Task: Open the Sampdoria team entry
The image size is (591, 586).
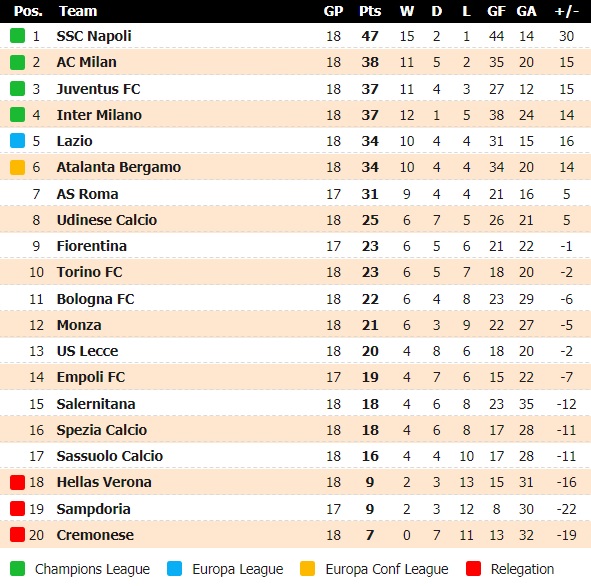Action: click(x=93, y=509)
